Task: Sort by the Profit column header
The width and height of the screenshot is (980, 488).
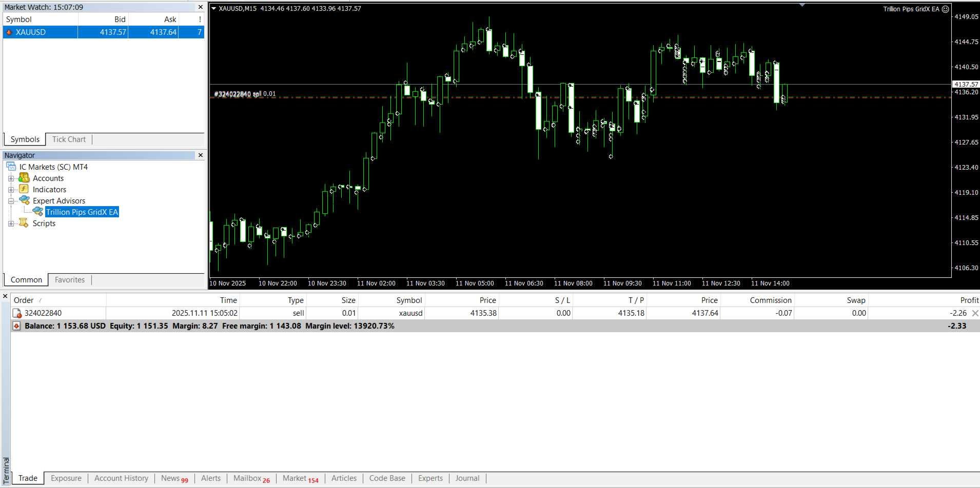Action: click(924, 300)
